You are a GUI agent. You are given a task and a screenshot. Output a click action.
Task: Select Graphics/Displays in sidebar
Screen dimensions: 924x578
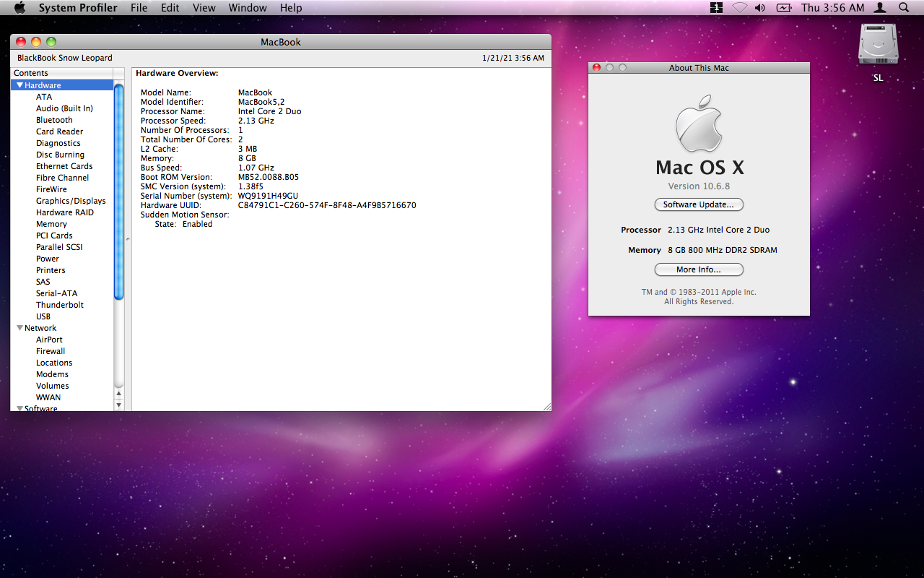(71, 201)
